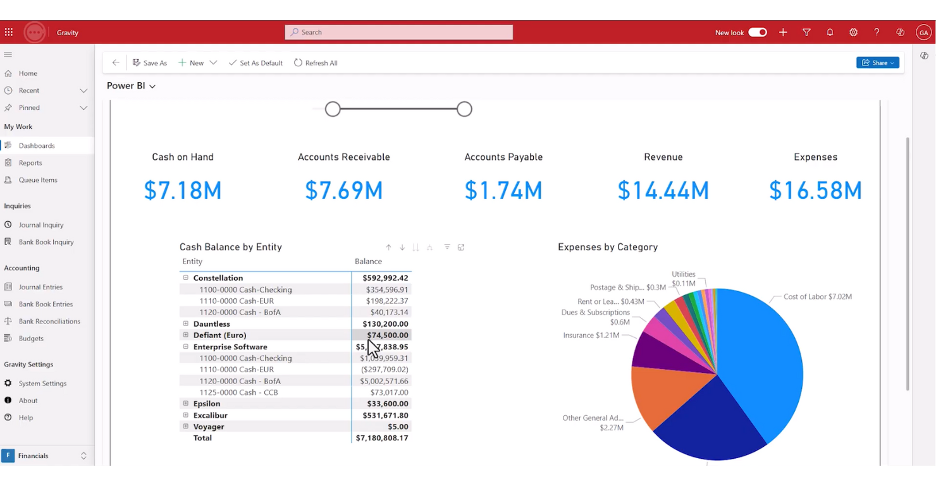
Task: Open Reports in the sidebar
Action: click(30, 163)
